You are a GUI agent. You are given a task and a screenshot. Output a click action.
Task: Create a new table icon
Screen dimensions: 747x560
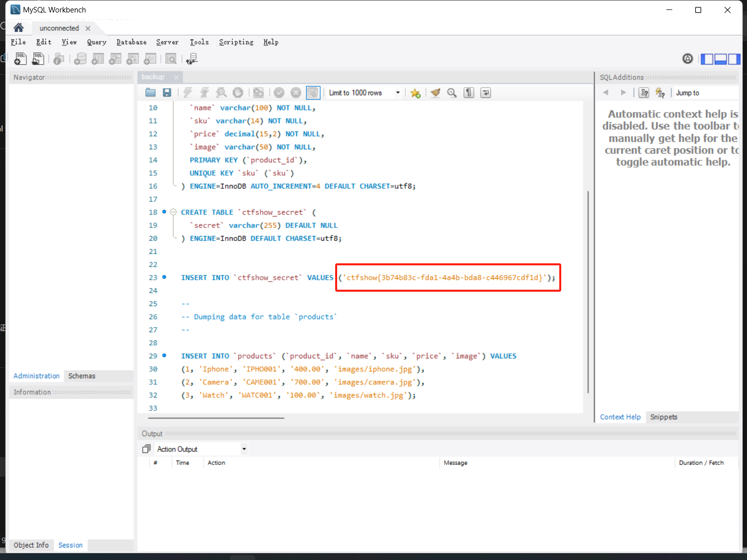point(98,59)
